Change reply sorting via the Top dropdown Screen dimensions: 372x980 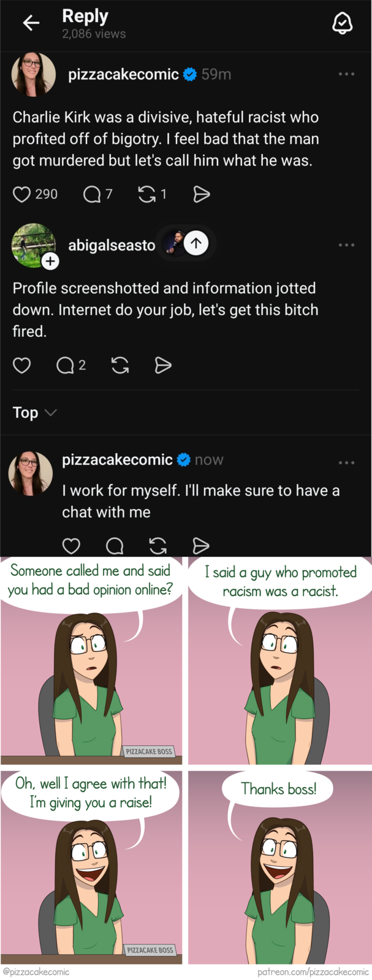pos(34,412)
